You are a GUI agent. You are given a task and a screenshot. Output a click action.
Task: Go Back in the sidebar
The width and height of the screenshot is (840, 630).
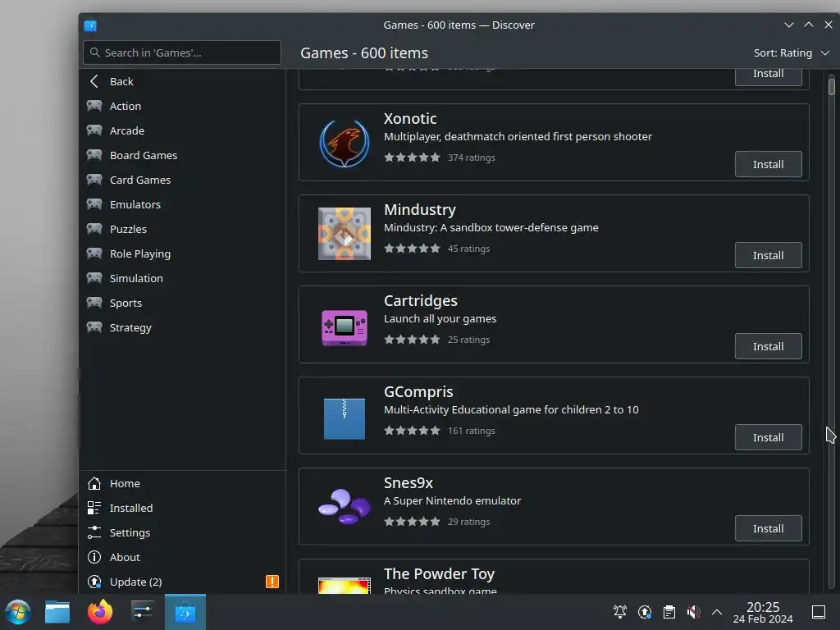click(182, 81)
